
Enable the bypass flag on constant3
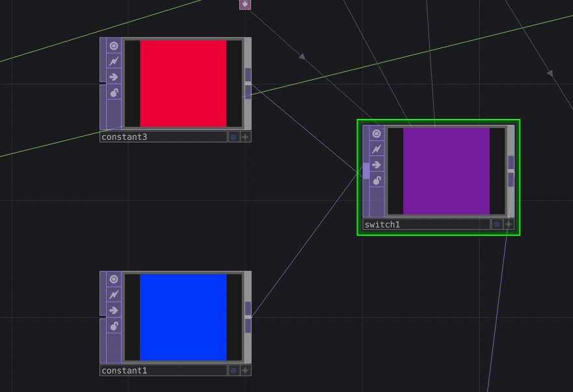pyautogui.click(x=114, y=77)
